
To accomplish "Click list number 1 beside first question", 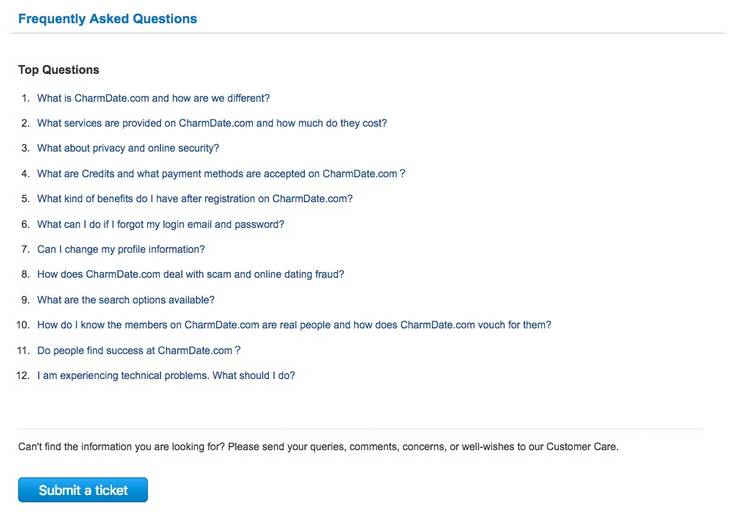I will coord(25,98).
